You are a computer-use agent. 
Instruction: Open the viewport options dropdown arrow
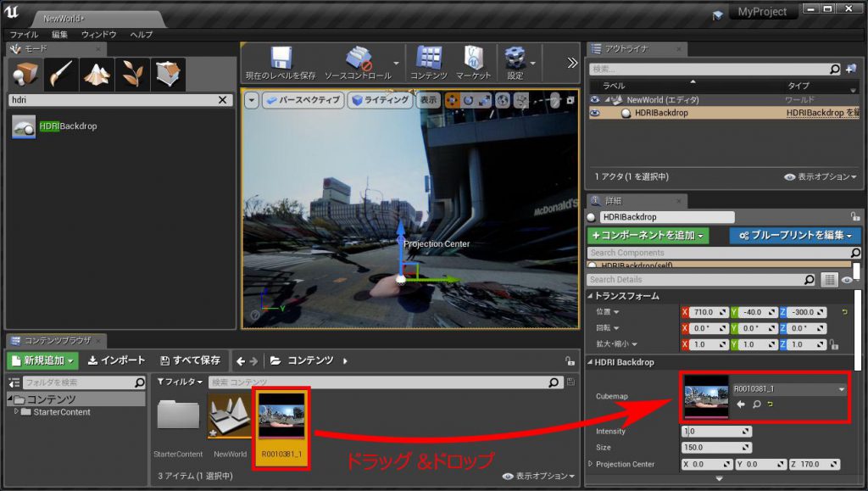(252, 100)
